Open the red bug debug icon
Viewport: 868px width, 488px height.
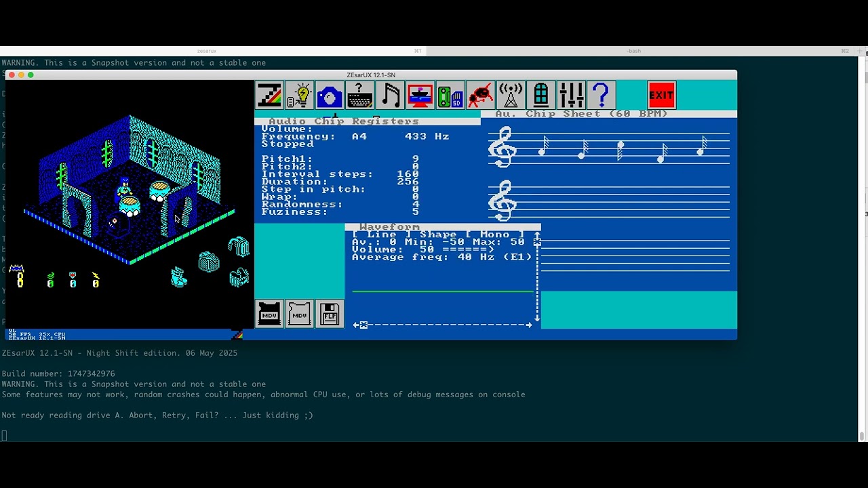click(x=480, y=95)
